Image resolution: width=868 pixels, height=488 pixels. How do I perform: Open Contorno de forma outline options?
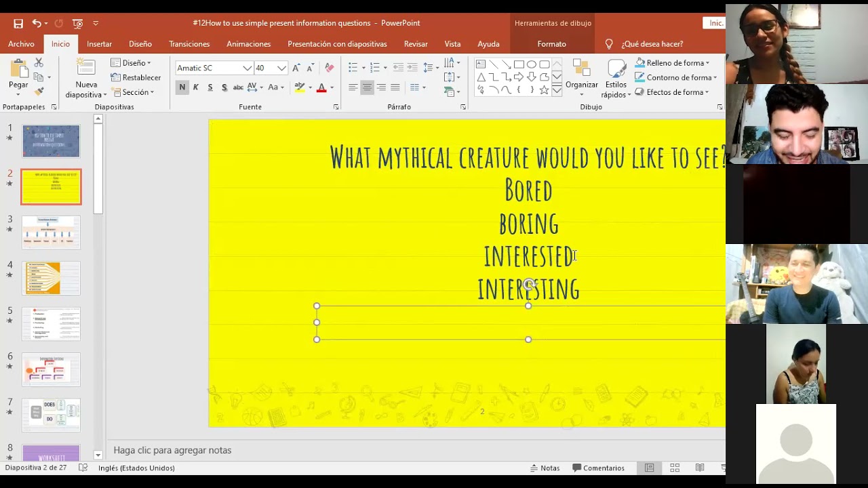pyautogui.click(x=676, y=77)
